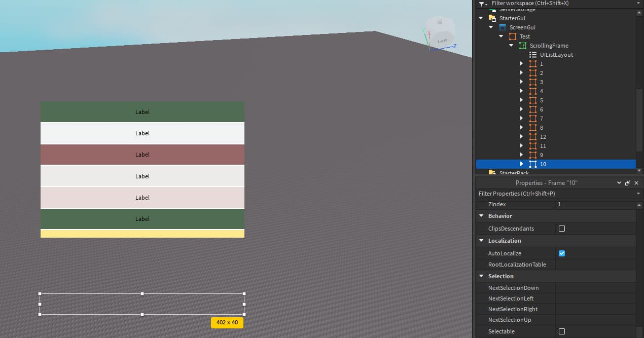Select frame 12 in Explorer tree
644x338 pixels.
coord(543,137)
